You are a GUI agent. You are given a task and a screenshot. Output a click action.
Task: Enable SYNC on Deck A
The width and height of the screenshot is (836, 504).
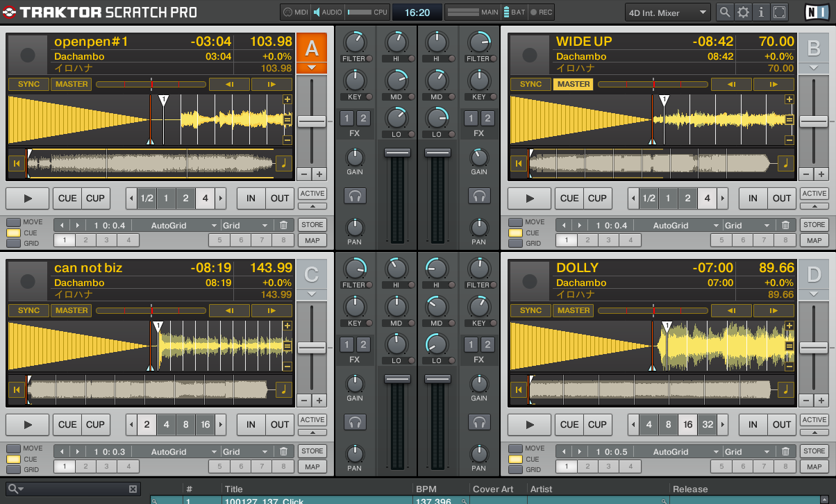pyautogui.click(x=29, y=84)
